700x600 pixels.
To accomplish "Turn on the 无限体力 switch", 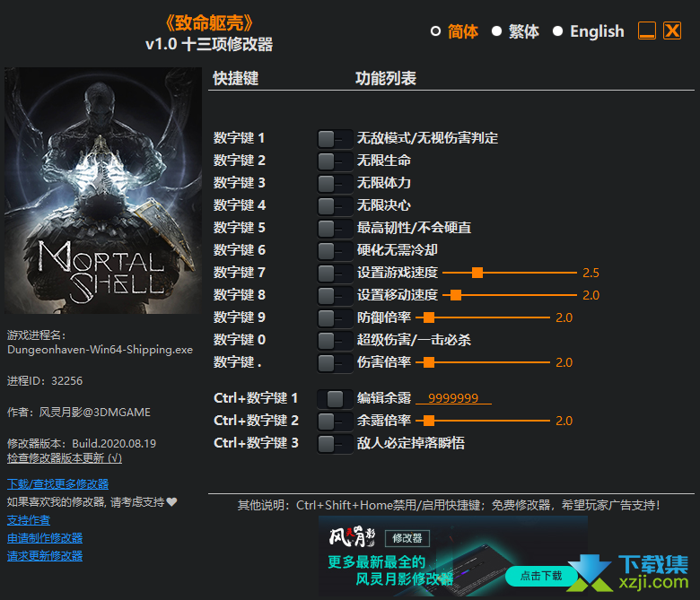I will 335,184.
